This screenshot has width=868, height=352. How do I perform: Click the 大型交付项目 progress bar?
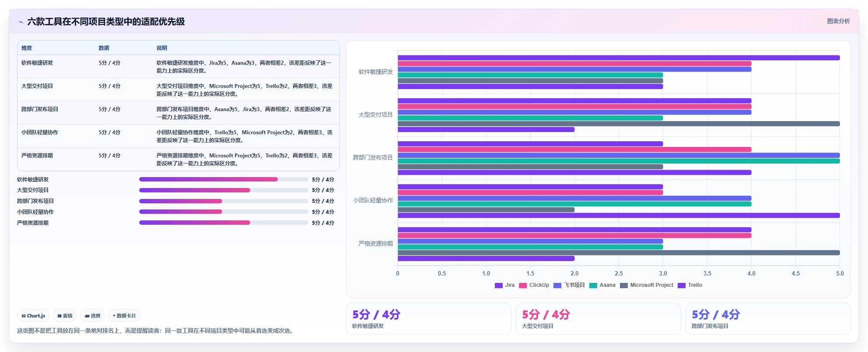tap(224, 190)
